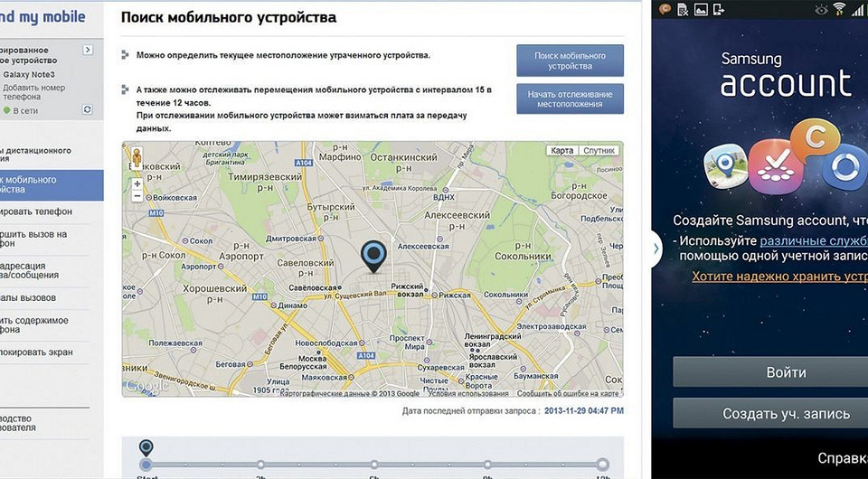Click the ВДНХ metro label on map
Image resolution: width=868 pixels, height=479 pixels.
(x=443, y=197)
